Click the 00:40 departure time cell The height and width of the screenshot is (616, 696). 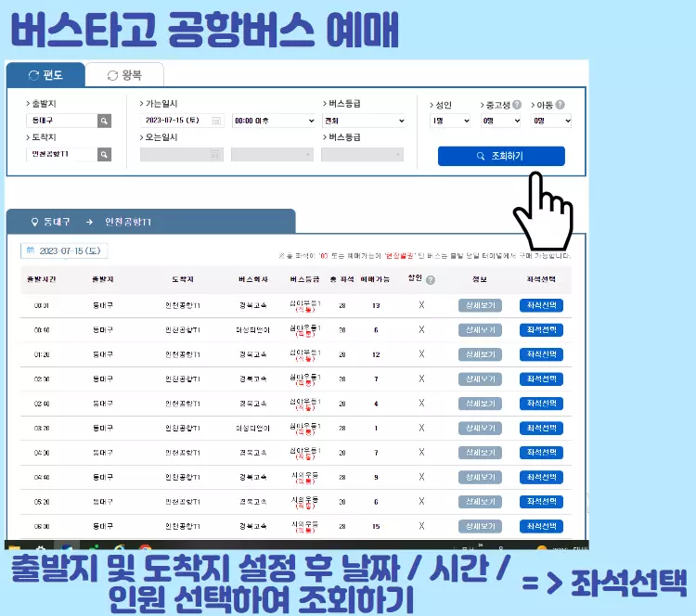coord(42,330)
